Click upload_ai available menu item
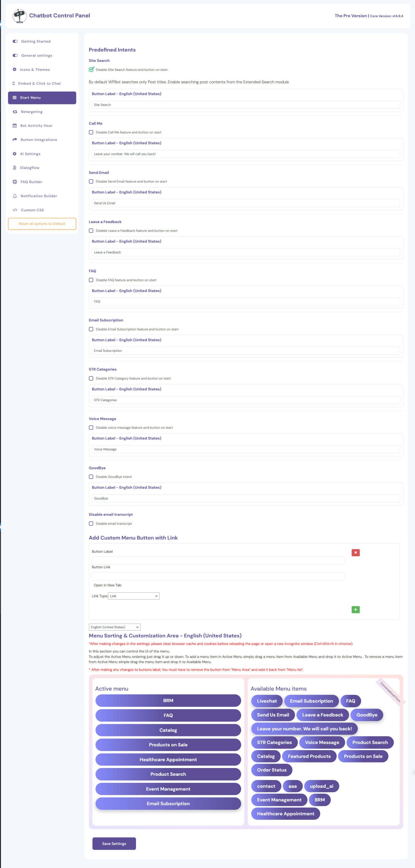This screenshot has width=415, height=868. [321, 786]
